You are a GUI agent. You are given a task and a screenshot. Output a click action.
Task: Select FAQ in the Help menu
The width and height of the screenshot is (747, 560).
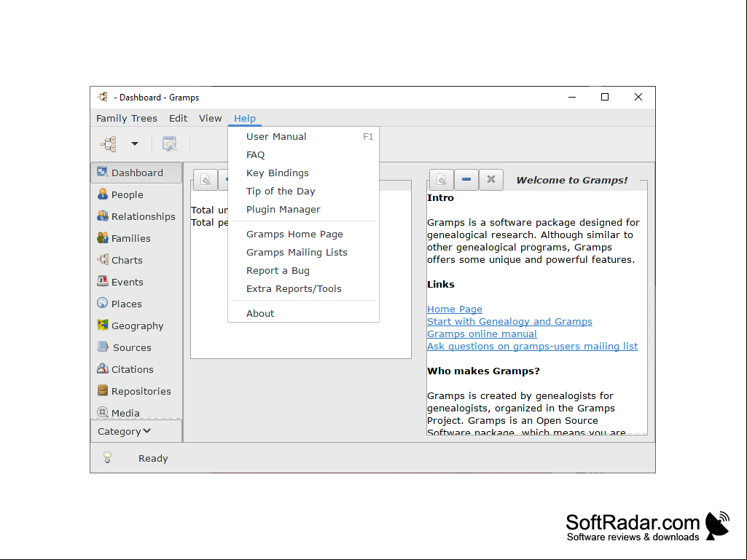click(303, 155)
